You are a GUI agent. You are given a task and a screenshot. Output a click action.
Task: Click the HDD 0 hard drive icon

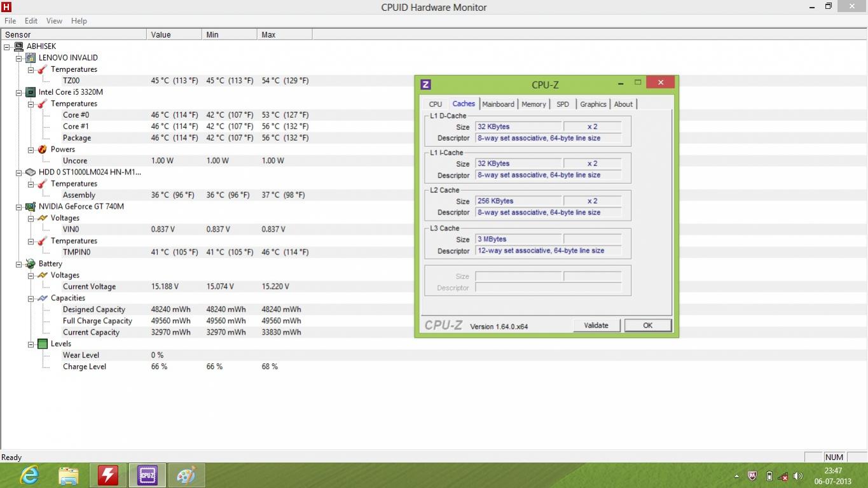tap(31, 172)
